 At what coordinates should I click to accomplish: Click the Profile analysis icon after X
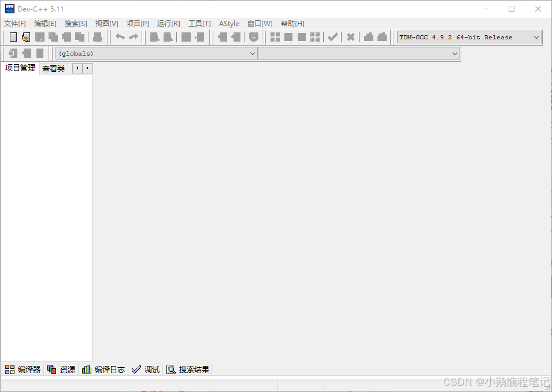point(369,37)
